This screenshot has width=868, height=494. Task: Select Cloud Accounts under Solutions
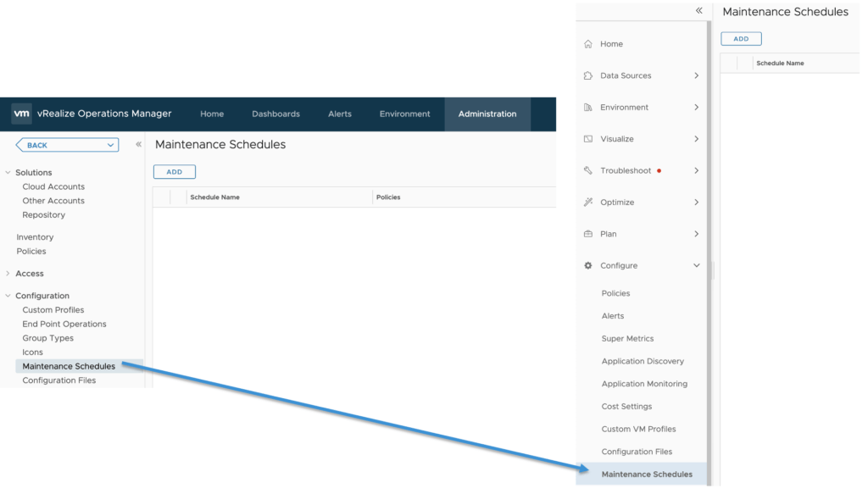(53, 186)
